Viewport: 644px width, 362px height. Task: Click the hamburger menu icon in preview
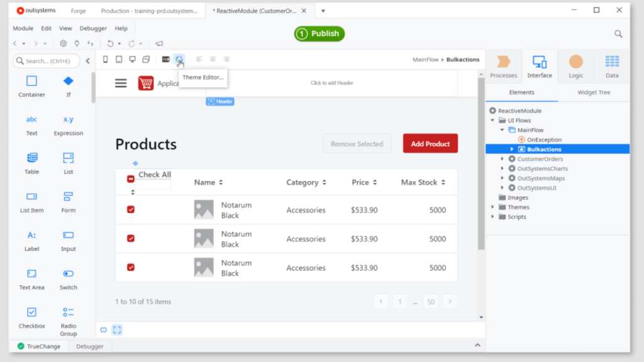point(121,84)
